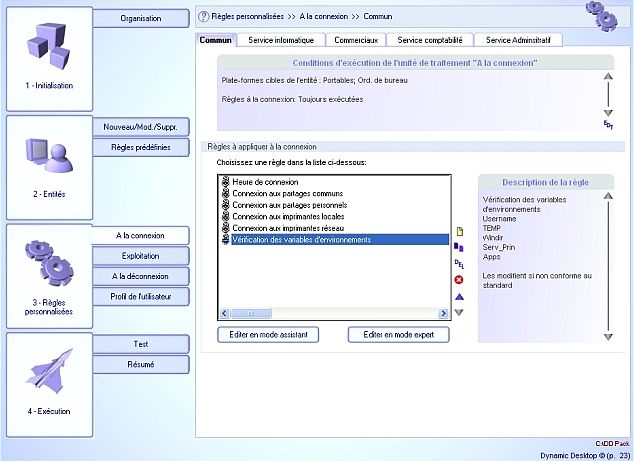Click icon beside Connexion aux partages communs
634x461 pixels.
[x=226, y=193]
